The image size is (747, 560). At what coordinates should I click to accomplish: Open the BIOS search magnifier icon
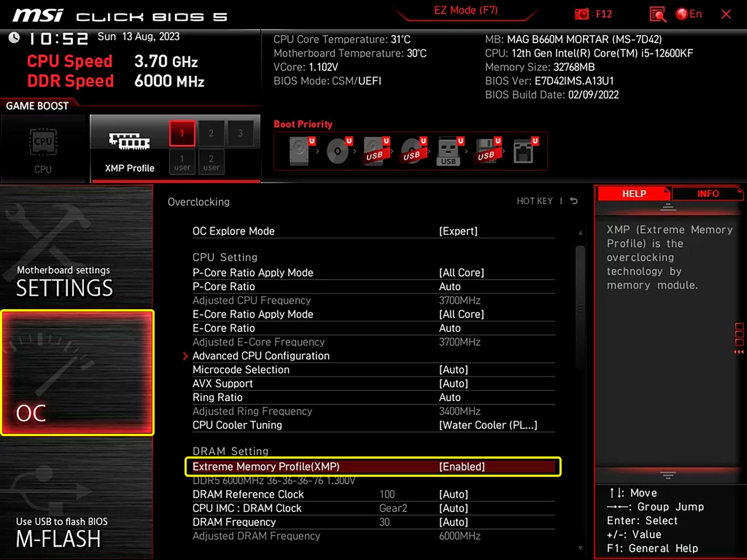(x=658, y=14)
